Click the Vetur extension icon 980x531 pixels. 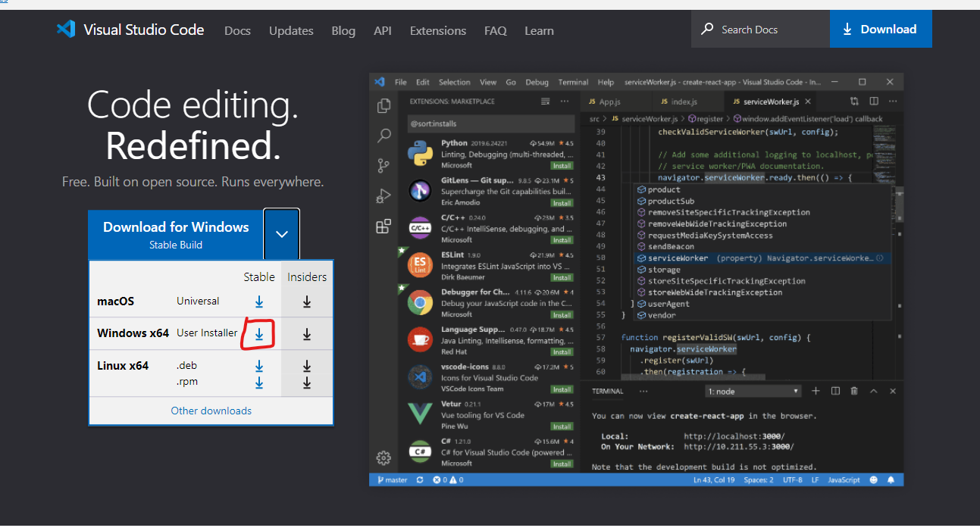point(420,414)
